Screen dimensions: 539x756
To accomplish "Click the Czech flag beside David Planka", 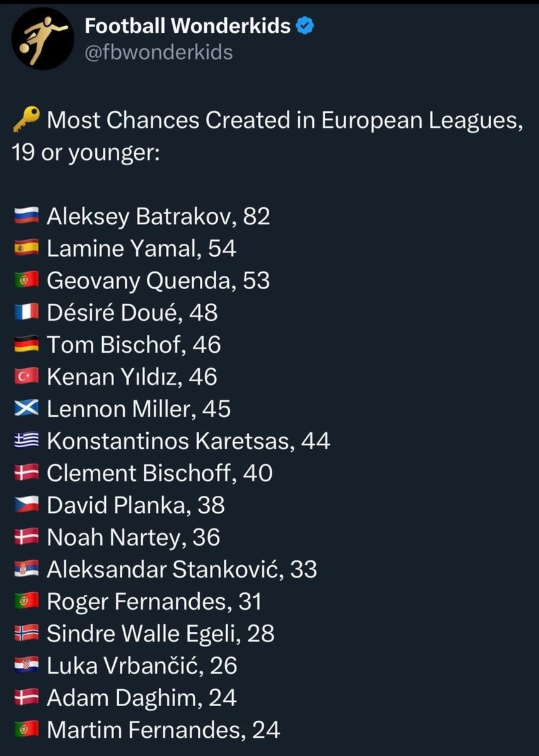I will 26,505.
